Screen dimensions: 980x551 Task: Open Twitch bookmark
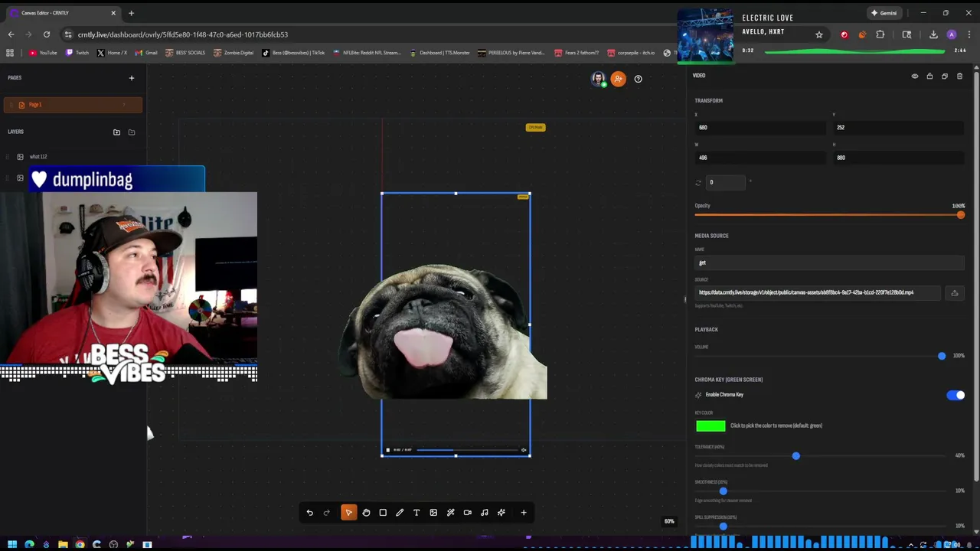[77, 53]
